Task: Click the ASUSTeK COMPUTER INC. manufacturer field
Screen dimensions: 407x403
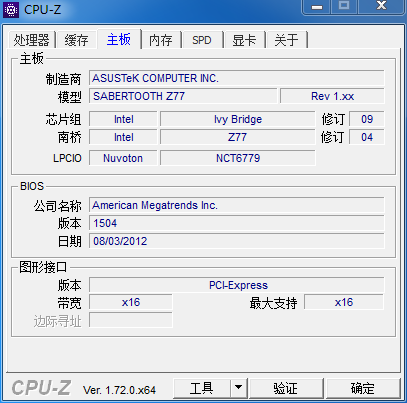Action: tap(237, 78)
